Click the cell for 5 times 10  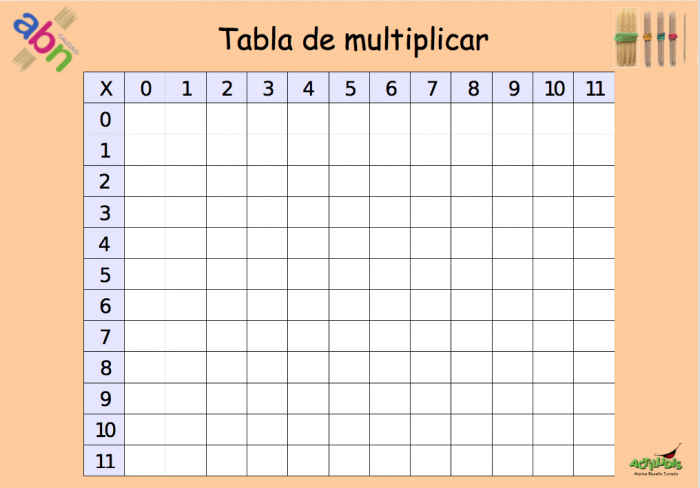pos(554,274)
